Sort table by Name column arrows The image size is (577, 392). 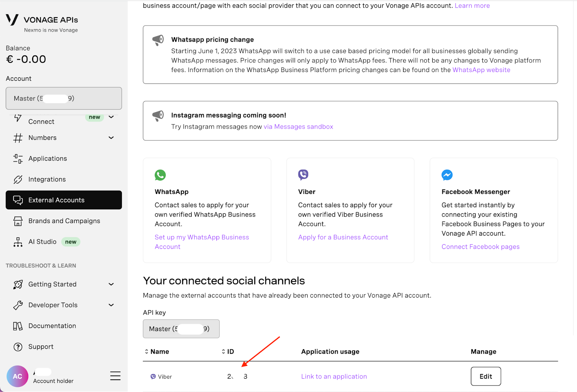pos(146,352)
